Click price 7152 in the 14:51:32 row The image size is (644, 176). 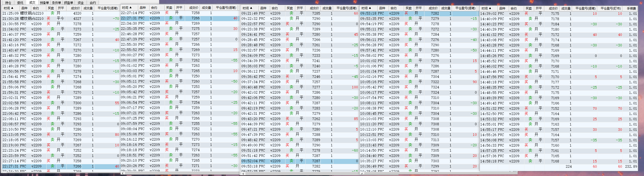pyautogui.click(x=555, y=108)
